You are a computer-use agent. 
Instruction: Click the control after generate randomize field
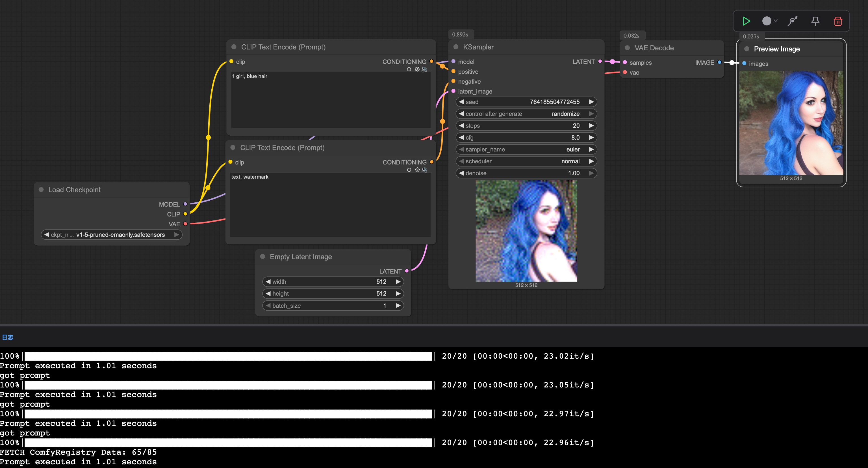[x=526, y=114]
